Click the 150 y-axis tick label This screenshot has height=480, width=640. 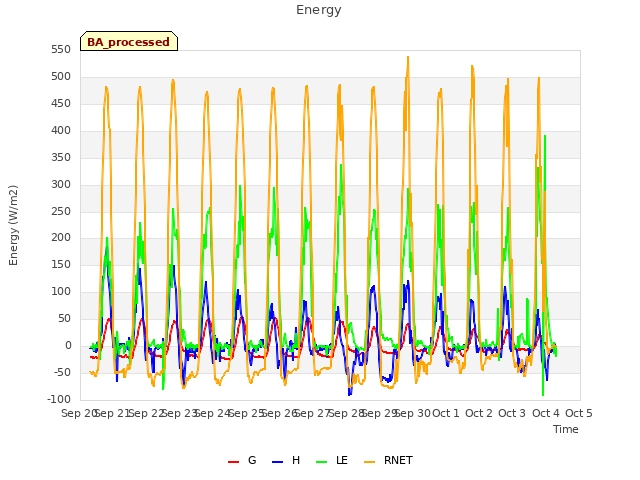coord(61,264)
